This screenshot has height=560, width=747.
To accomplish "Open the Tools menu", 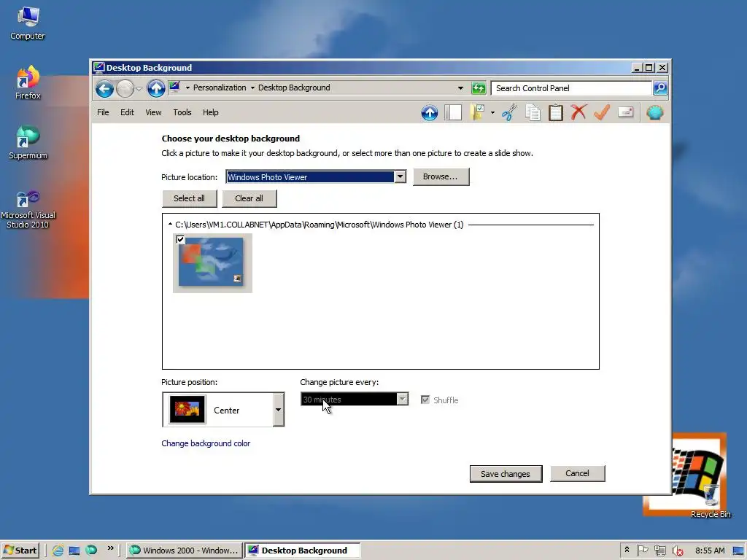I will tap(182, 112).
